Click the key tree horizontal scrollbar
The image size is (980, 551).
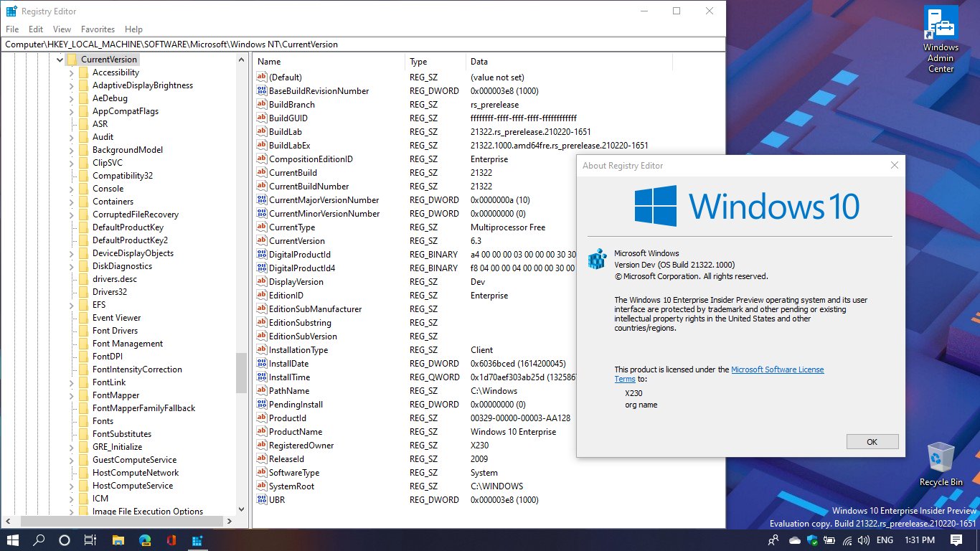tap(123, 522)
